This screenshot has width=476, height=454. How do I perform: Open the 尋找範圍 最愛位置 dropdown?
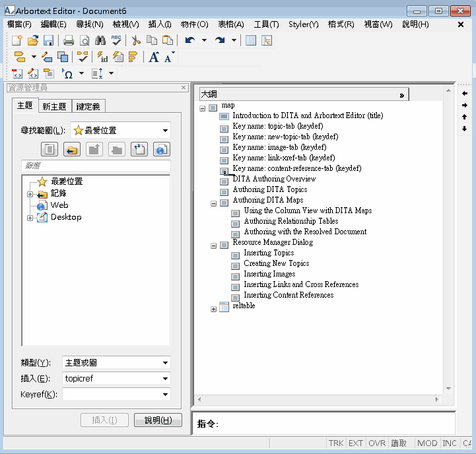pos(165,131)
